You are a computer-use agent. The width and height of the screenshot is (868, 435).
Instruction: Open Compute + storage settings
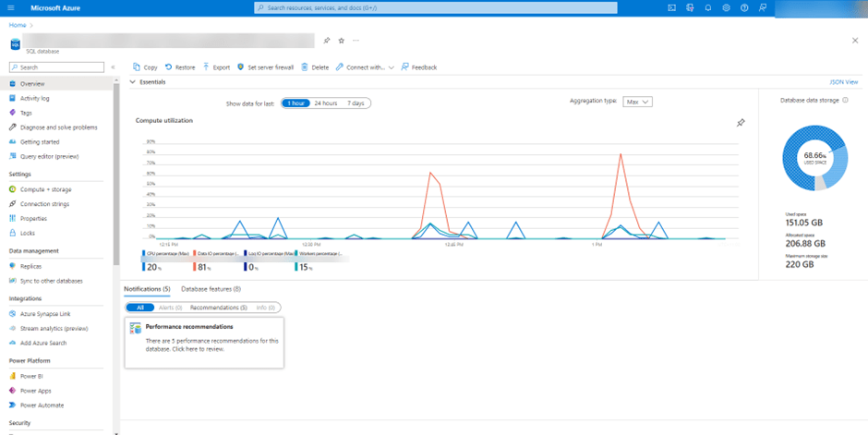(x=45, y=189)
